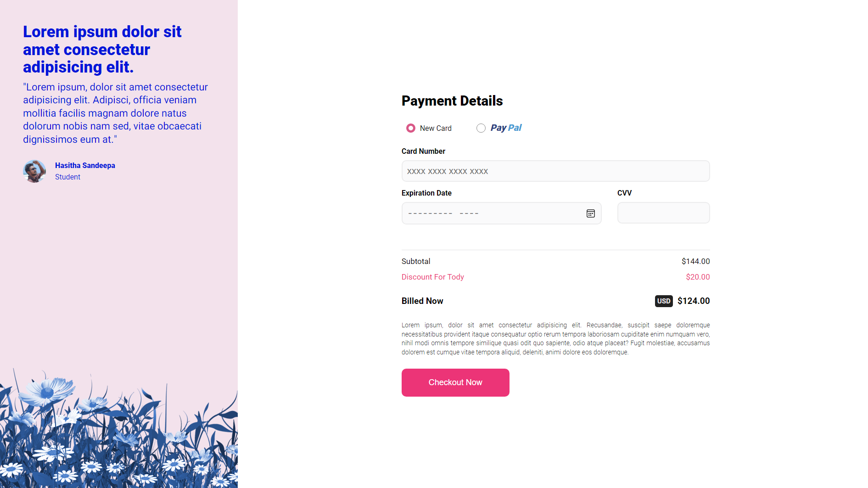Click the Payment Details heading
Image resolution: width=868 pixels, height=488 pixels.
[x=452, y=101]
